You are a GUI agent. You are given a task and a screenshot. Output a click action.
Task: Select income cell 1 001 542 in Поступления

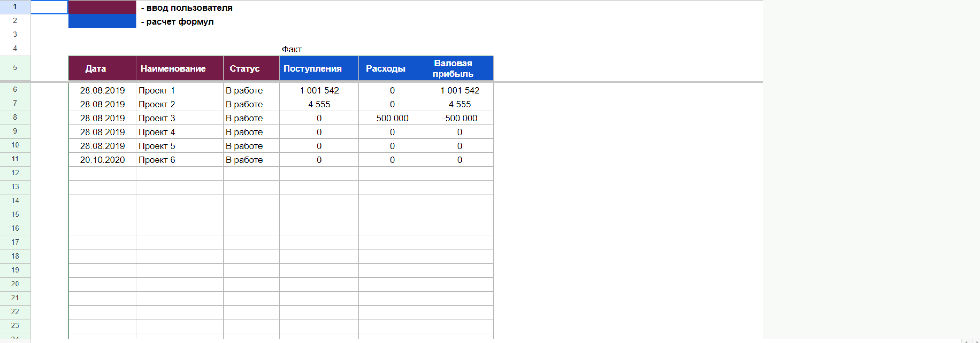[x=319, y=90]
